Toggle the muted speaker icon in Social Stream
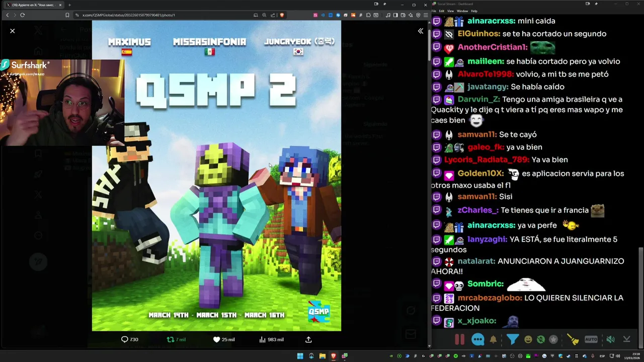Screen dimensions: 644x362 click(610, 339)
